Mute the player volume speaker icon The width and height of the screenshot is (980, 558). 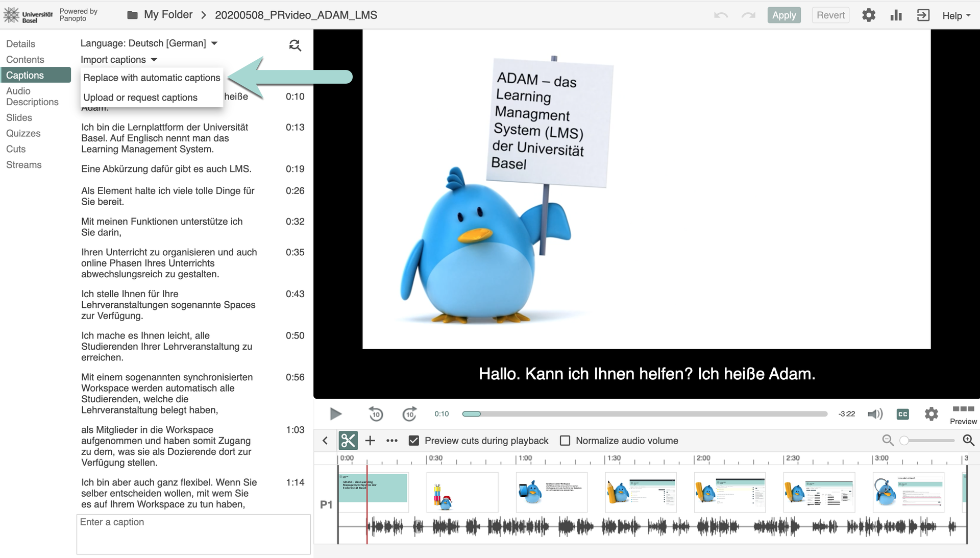[x=875, y=414]
